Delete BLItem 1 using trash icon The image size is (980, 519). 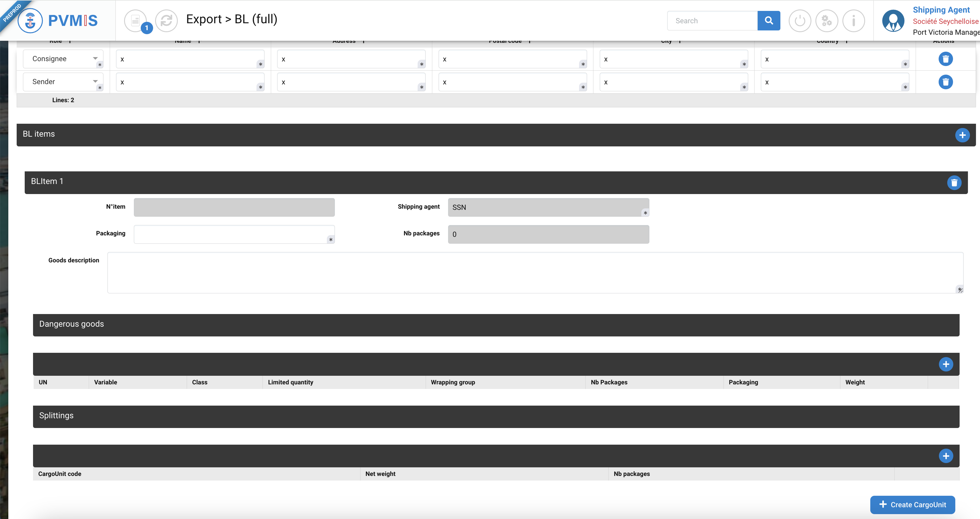point(954,183)
